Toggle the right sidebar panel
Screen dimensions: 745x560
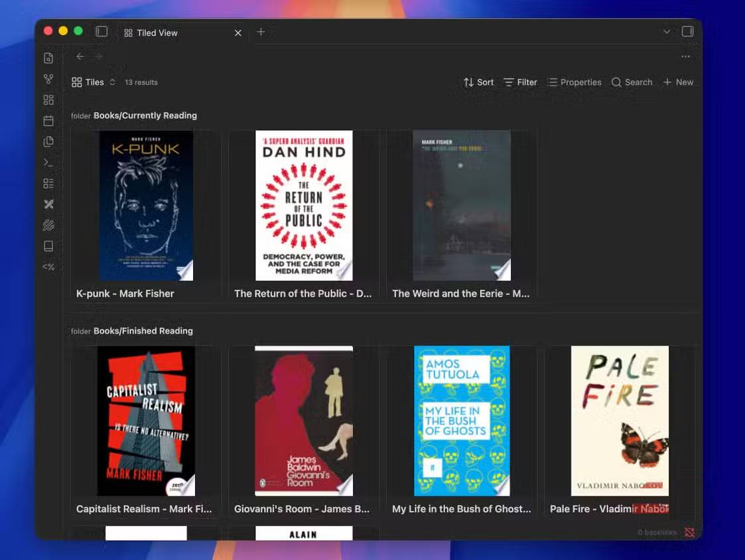coord(687,31)
